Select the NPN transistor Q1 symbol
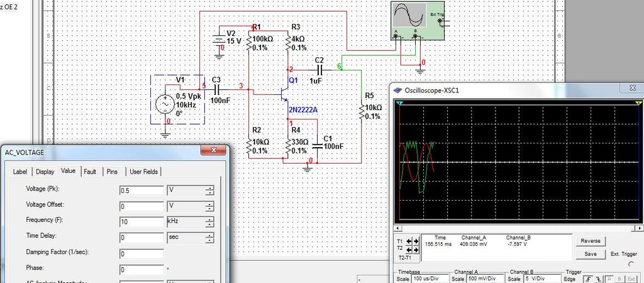This screenshot has width=644, height=283. pos(284,94)
